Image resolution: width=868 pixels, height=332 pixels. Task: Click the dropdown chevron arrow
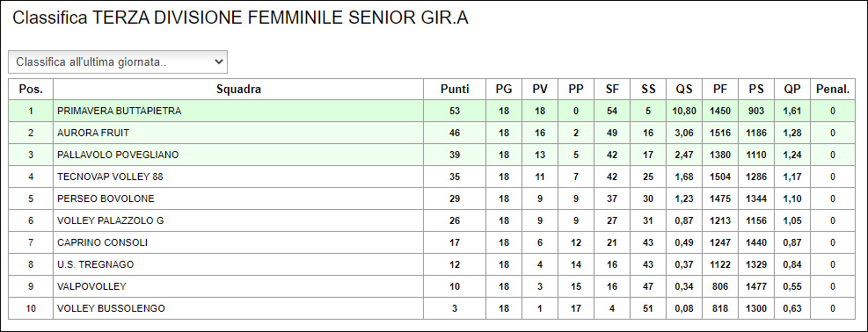tap(218, 61)
